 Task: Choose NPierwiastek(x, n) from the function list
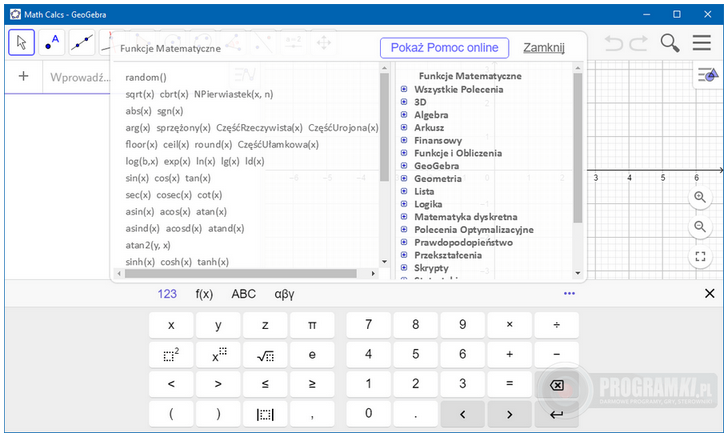click(x=234, y=94)
